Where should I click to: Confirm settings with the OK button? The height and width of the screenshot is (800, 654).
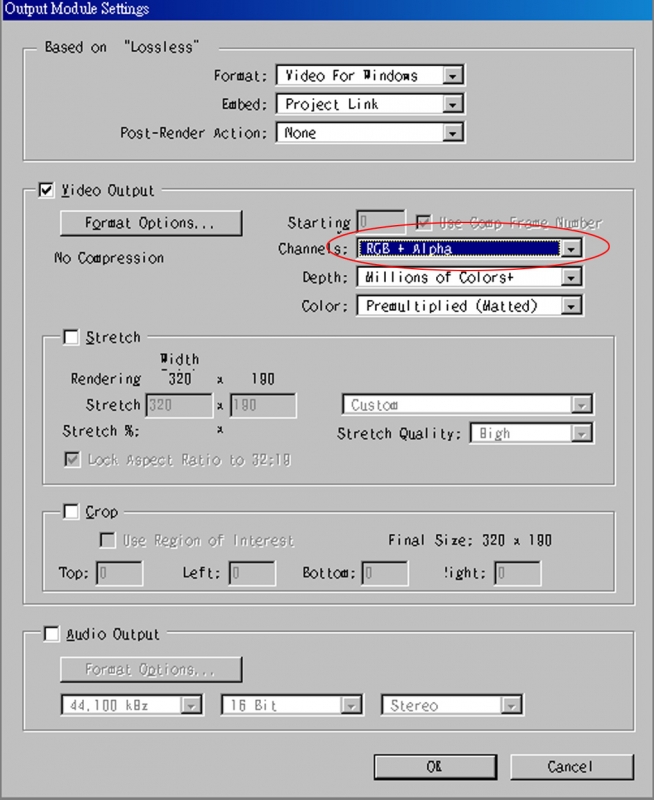point(433,767)
